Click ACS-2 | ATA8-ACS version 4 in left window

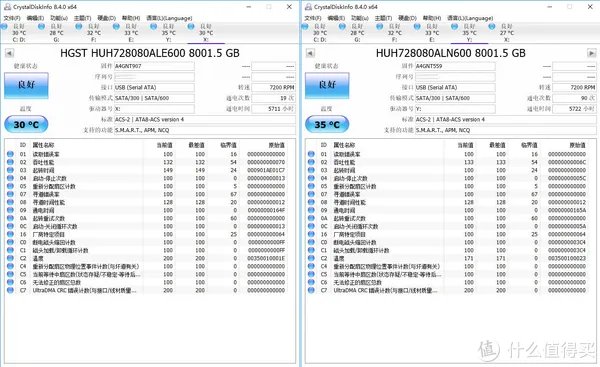pyautogui.click(x=205, y=119)
